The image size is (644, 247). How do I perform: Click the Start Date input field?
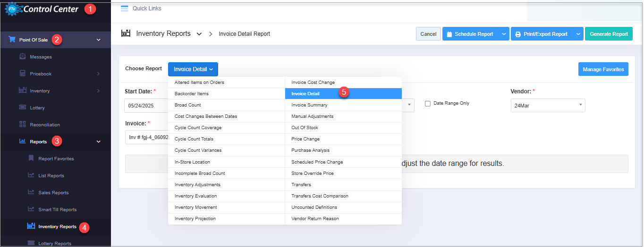146,106
